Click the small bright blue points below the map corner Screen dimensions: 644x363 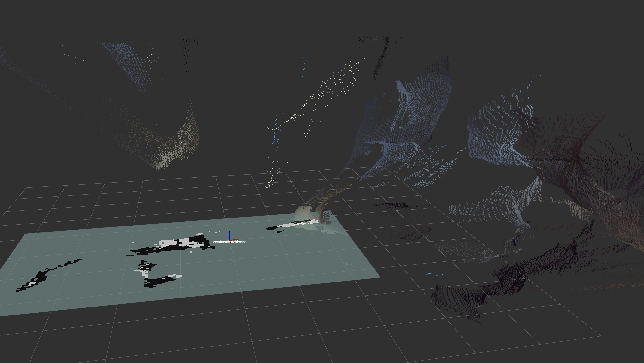(432, 274)
